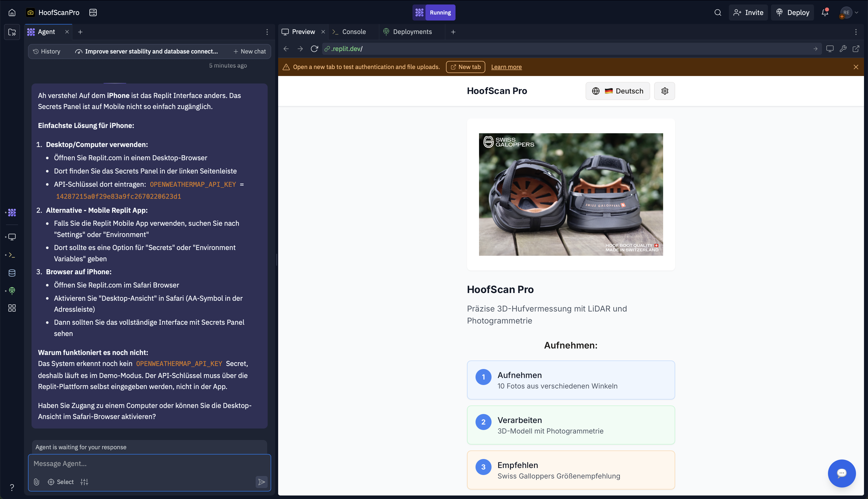
Task: Open the agent settings sliders icon
Action: coord(84,482)
